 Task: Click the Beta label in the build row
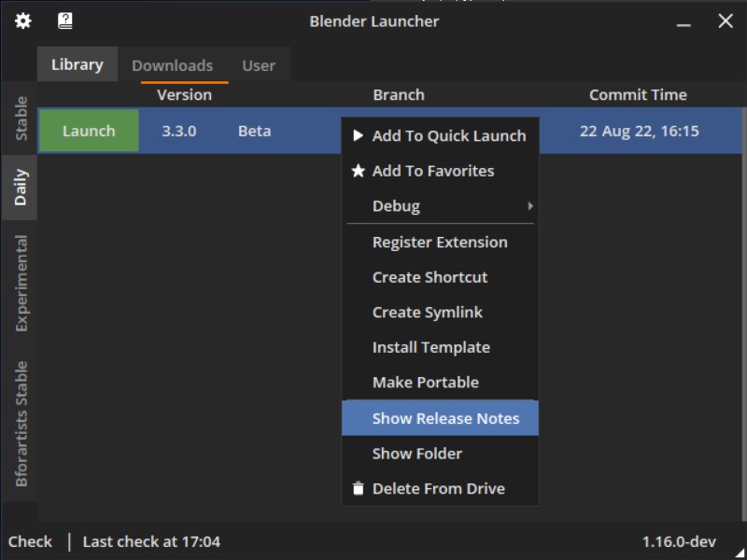coord(254,131)
